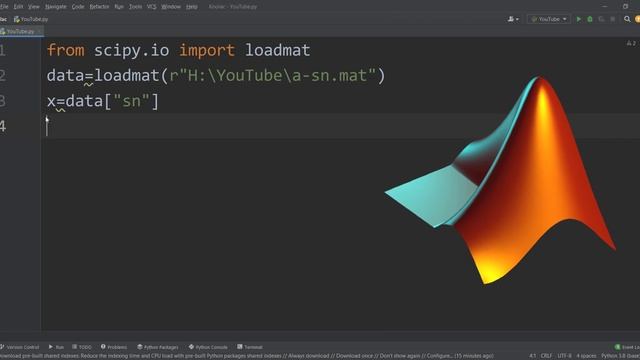Click the 'import' keyword on line 1
The height and width of the screenshot is (360, 640).
[207, 51]
